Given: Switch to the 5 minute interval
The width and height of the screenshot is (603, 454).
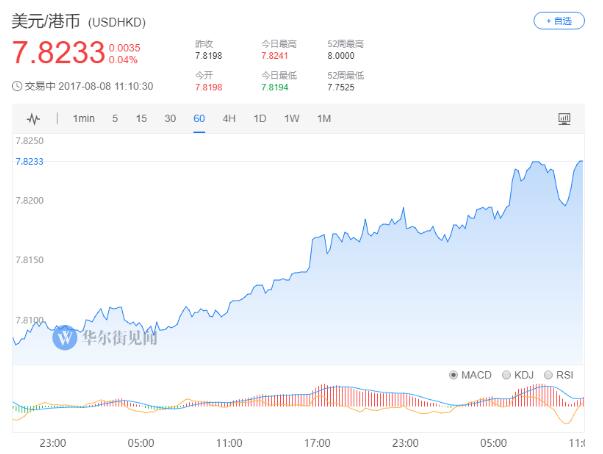Looking at the screenshot, I should coord(115,119).
